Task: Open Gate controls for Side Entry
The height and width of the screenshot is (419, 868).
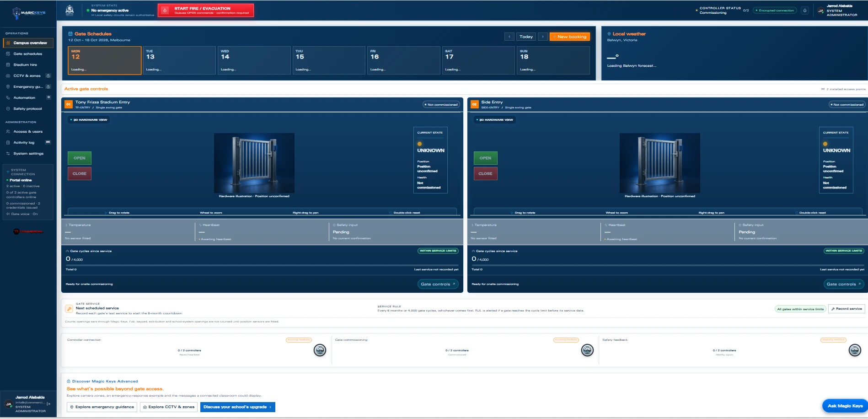Action: pyautogui.click(x=844, y=284)
